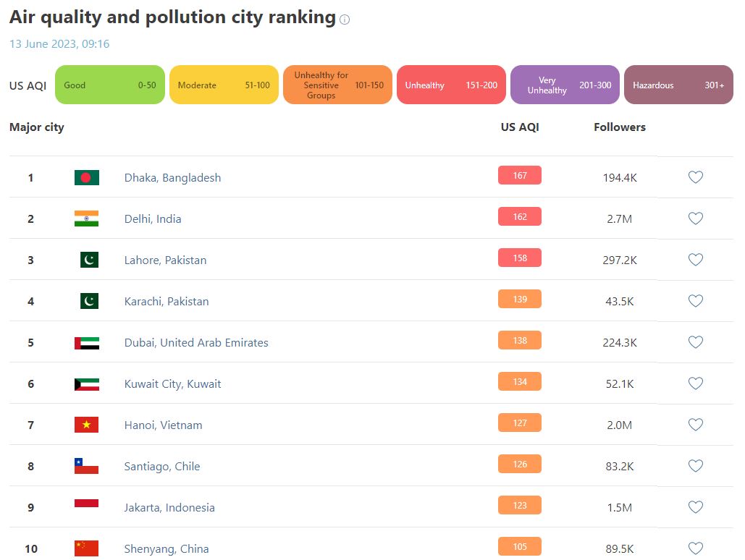Click the United Arab Emirates flag
The height and width of the screenshot is (560, 745).
pyautogui.click(x=86, y=342)
